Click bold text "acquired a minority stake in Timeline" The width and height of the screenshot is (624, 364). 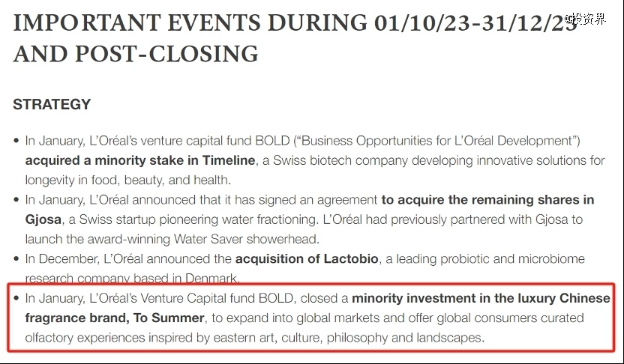pos(140,160)
